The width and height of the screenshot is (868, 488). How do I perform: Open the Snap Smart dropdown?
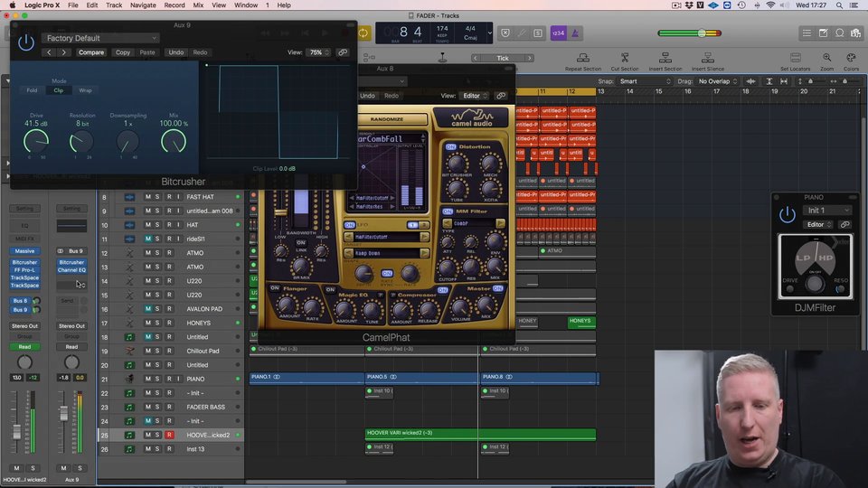tap(645, 81)
